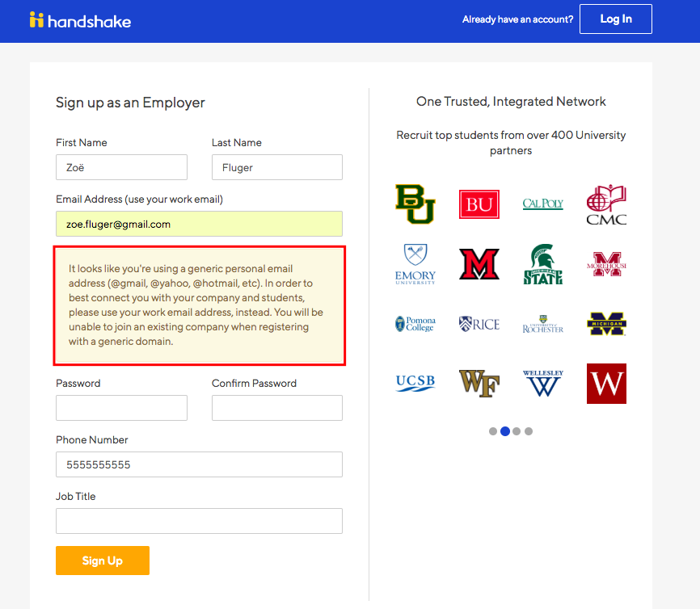Click the Email Address input field
Screen dimensions: 700x609
[199, 224]
